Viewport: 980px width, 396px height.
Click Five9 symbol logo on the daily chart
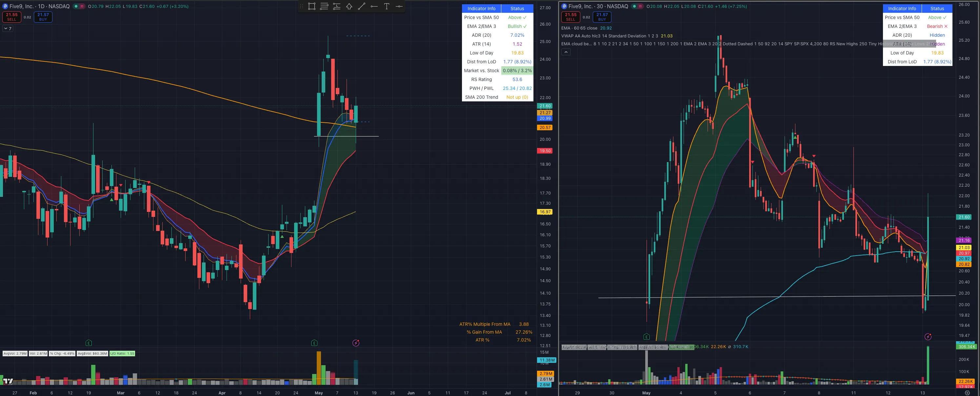coord(5,7)
